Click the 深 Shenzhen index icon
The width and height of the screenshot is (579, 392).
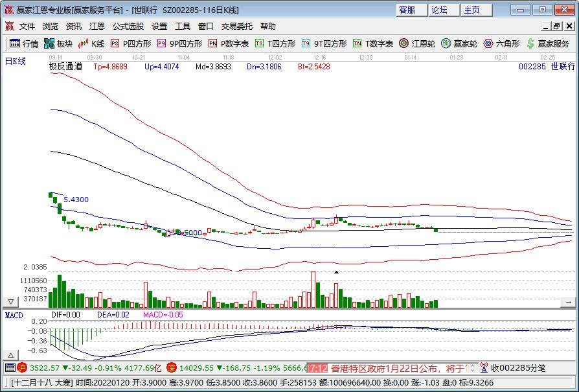coord(172,367)
